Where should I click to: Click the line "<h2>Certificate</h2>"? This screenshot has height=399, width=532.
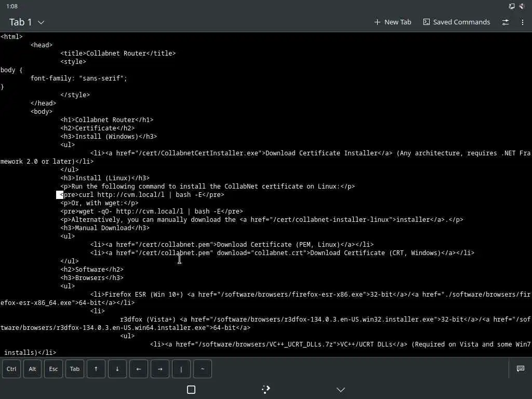[97, 128]
